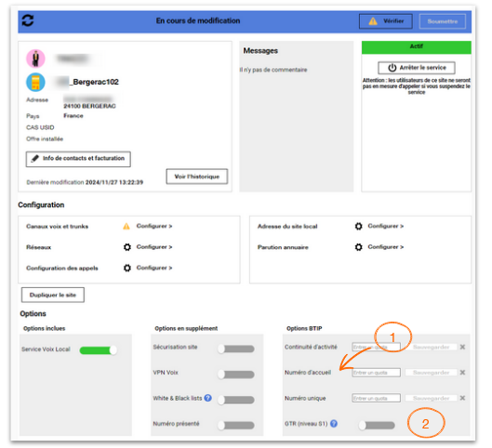The height and width of the screenshot is (448, 492).
Task: Open the help icon next to White & Black lists
Action: point(207,398)
